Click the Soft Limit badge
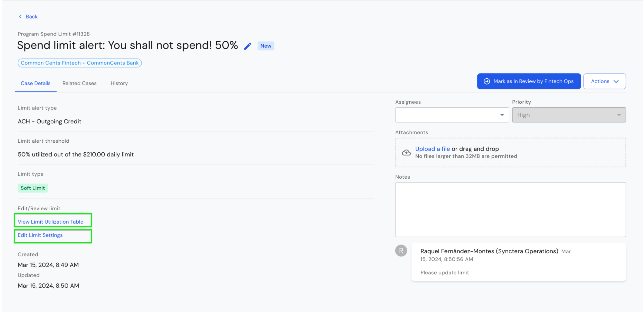 (33, 188)
